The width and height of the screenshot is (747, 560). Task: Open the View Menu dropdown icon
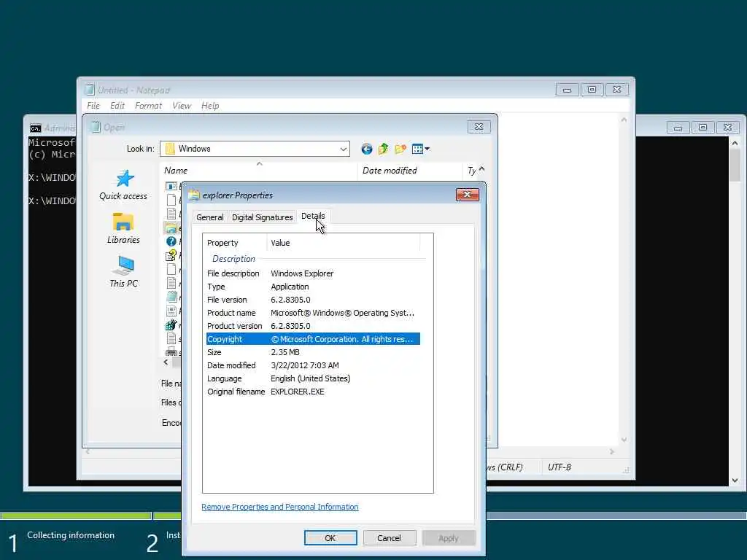click(x=421, y=149)
